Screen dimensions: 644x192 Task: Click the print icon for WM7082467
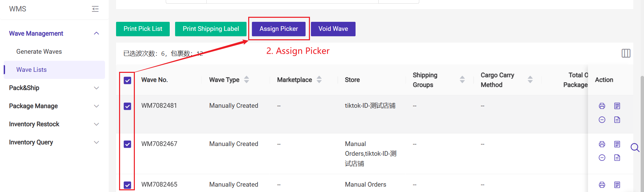tap(602, 144)
